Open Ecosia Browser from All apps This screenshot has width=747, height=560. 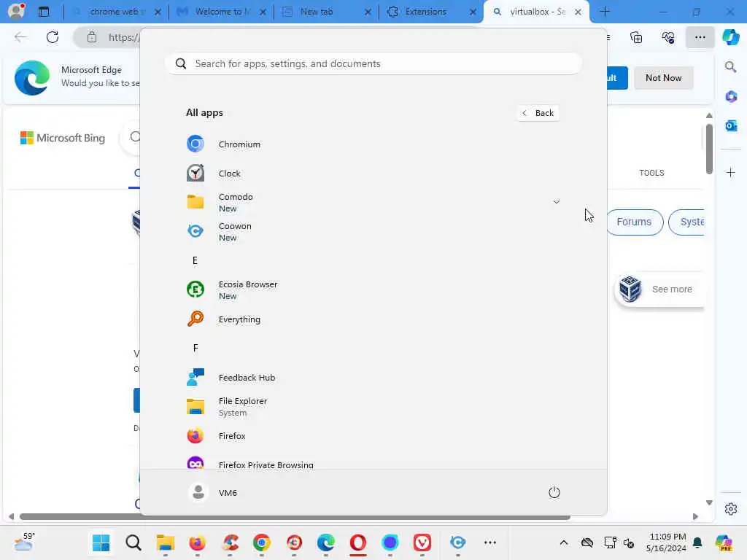[371, 289]
